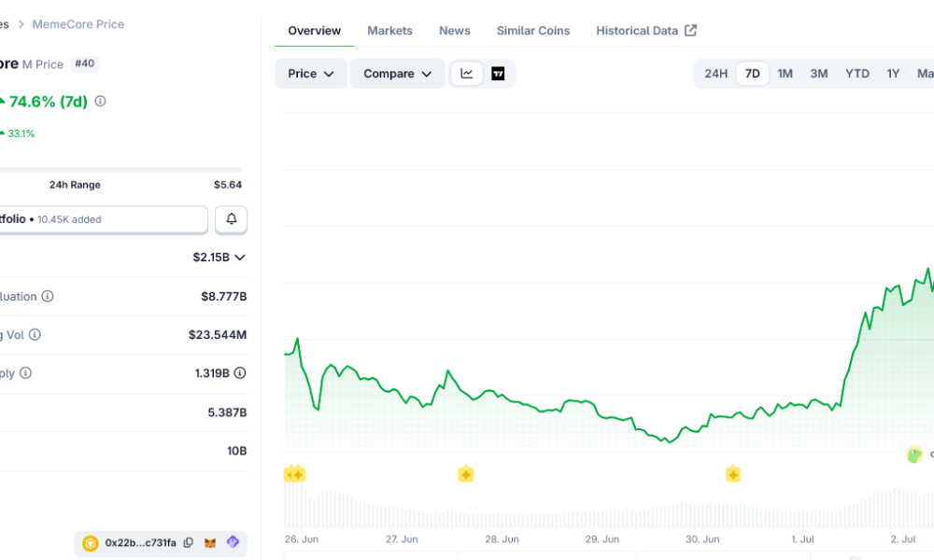Click MemeCore Price breadcrumb
The image size is (934, 560).
(x=78, y=24)
